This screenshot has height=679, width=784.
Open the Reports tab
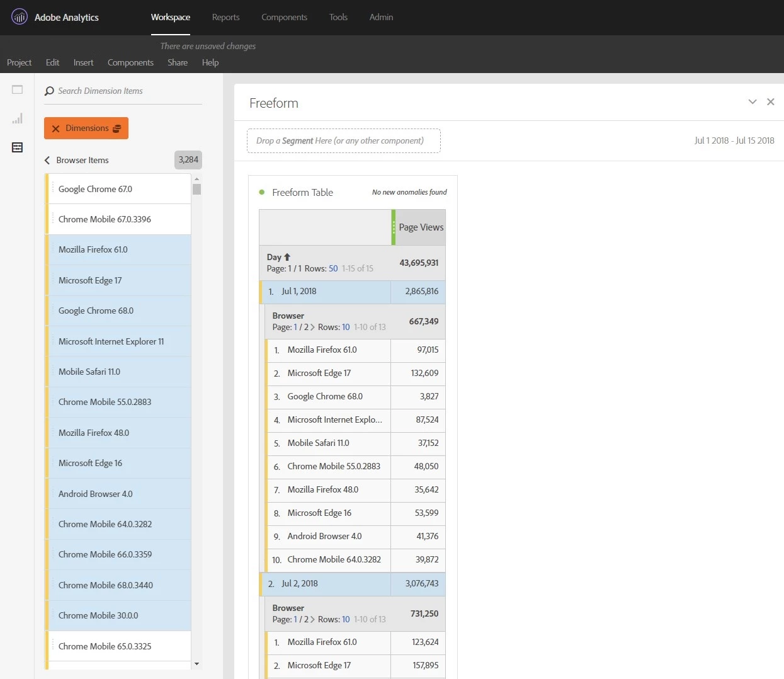[x=225, y=17]
